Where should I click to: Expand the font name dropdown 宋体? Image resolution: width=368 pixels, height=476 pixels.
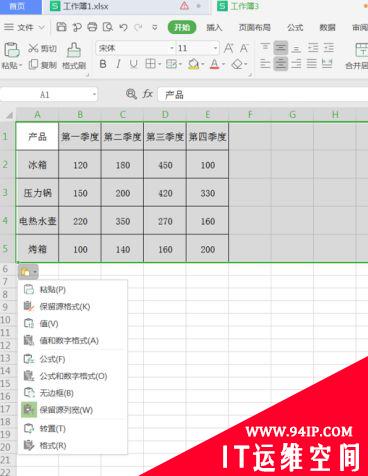(x=136, y=48)
